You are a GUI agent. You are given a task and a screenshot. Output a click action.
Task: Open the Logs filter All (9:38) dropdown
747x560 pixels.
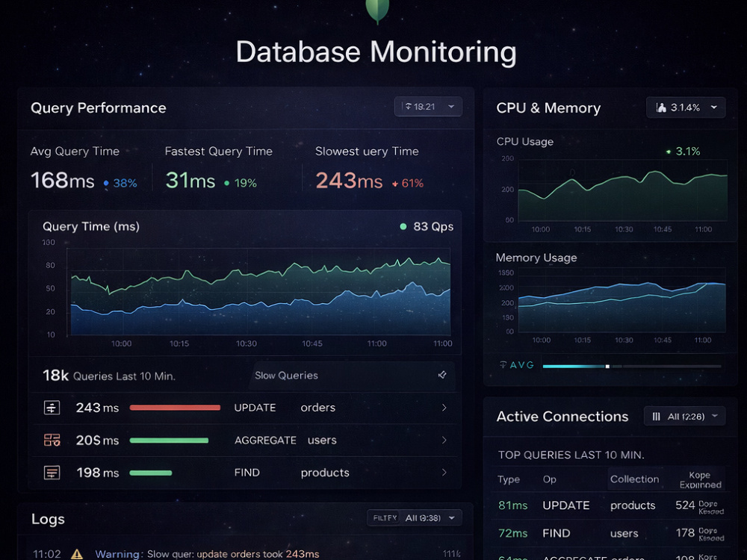click(415, 517)
